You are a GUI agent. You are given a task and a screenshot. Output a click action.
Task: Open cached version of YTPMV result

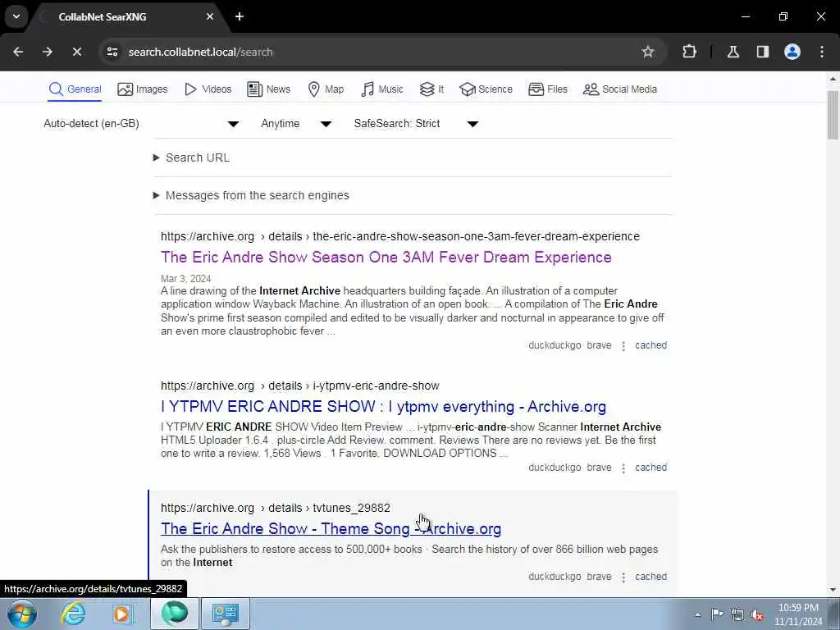pyautogui.click(x=651, y=468)
